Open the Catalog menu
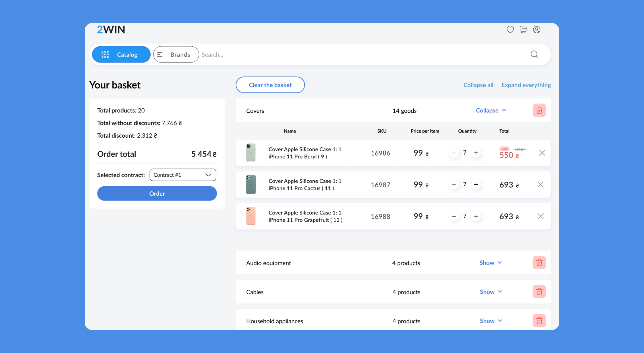 coord(121,54)
